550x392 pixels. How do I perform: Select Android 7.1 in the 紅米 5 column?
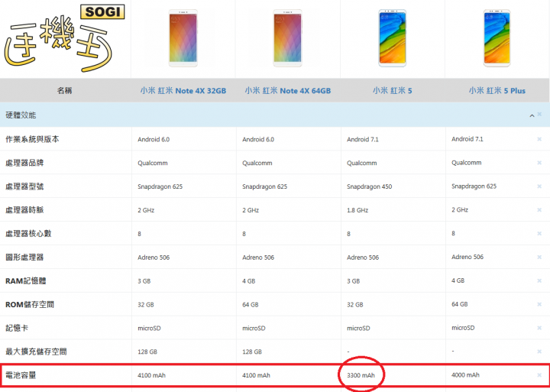tap(363, 139)
